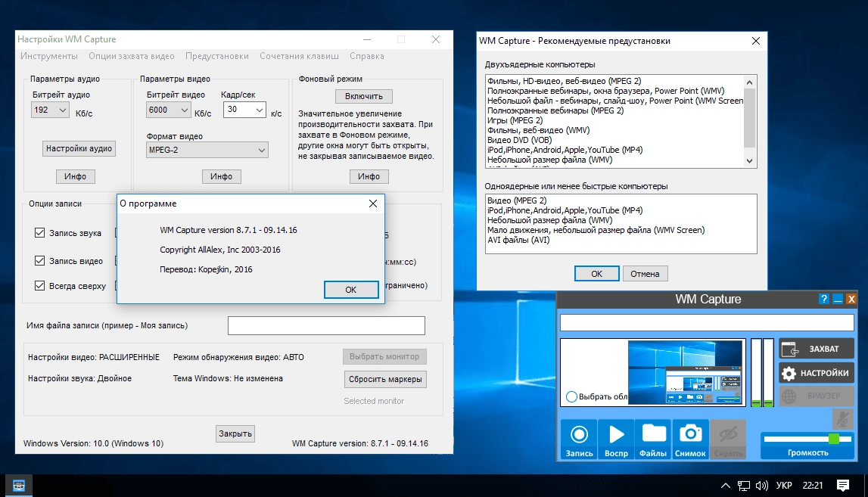This screenshot has width=868, height=497.
Task: Click OK in the О программе dialog
Action: [351, 290]
